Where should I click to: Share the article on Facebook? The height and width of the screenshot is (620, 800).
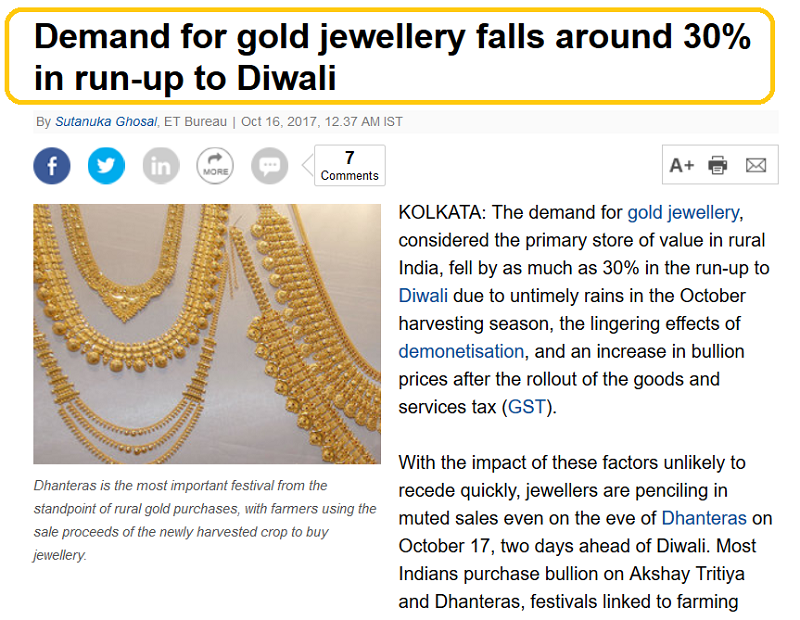tap(52, 165)
